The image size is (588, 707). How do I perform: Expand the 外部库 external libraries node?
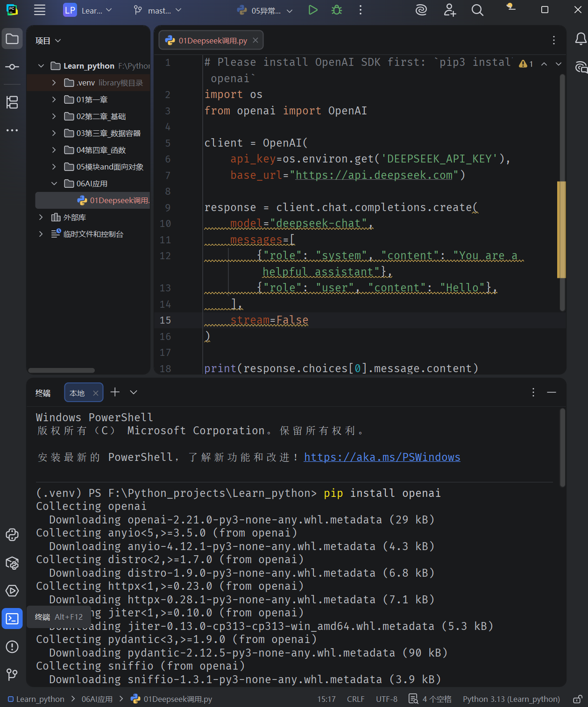pyautogui.click(x=41, y=217)
